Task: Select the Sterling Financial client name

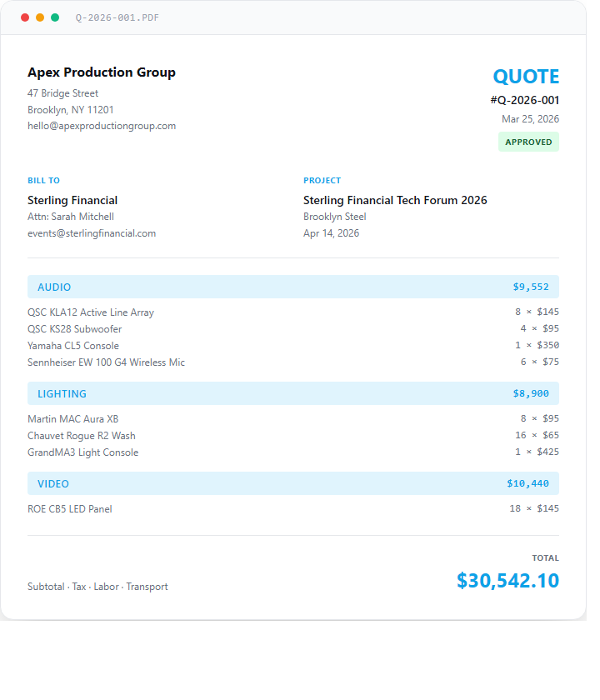Action: (72, 200)
